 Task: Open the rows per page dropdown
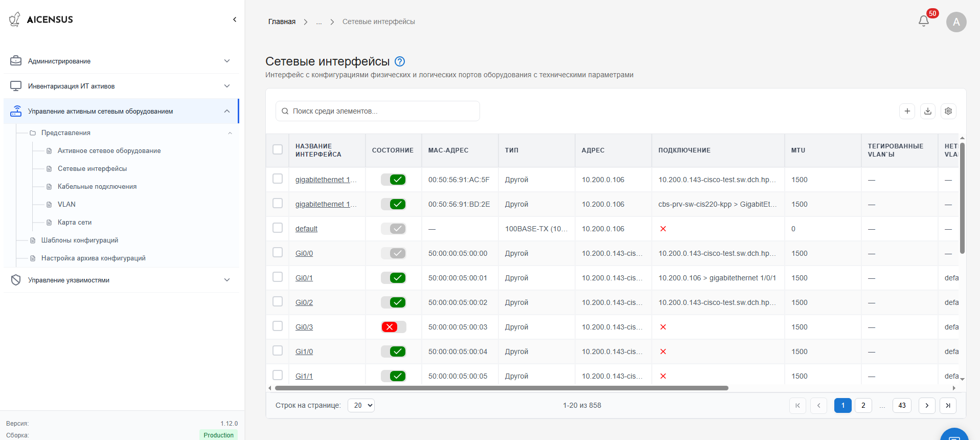click(x=361, y=405)
